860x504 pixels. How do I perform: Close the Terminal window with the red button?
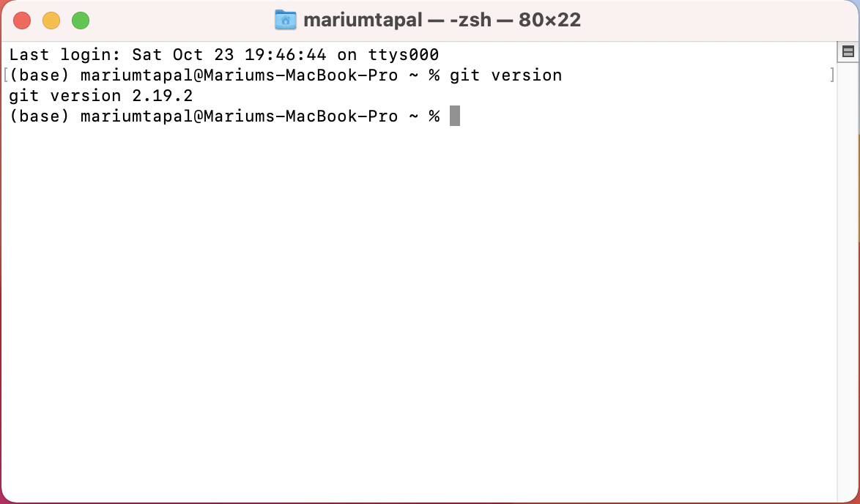tap(22, 21)
